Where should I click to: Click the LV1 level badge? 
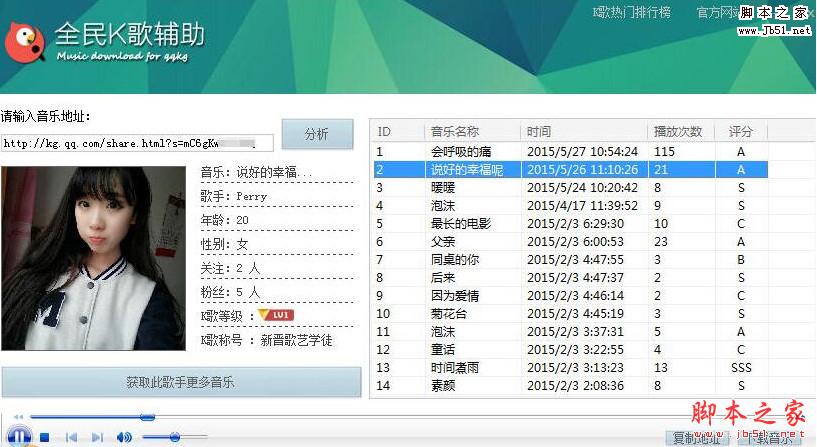(x=277, y=315)
